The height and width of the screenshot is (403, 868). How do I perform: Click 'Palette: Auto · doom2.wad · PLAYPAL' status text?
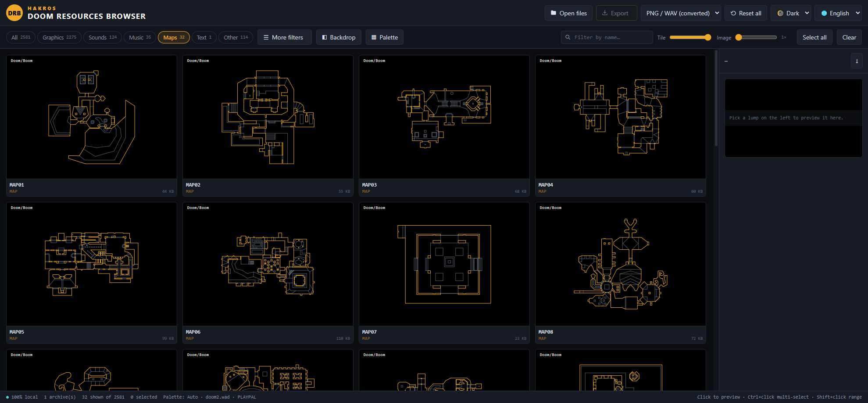point(210,397)
